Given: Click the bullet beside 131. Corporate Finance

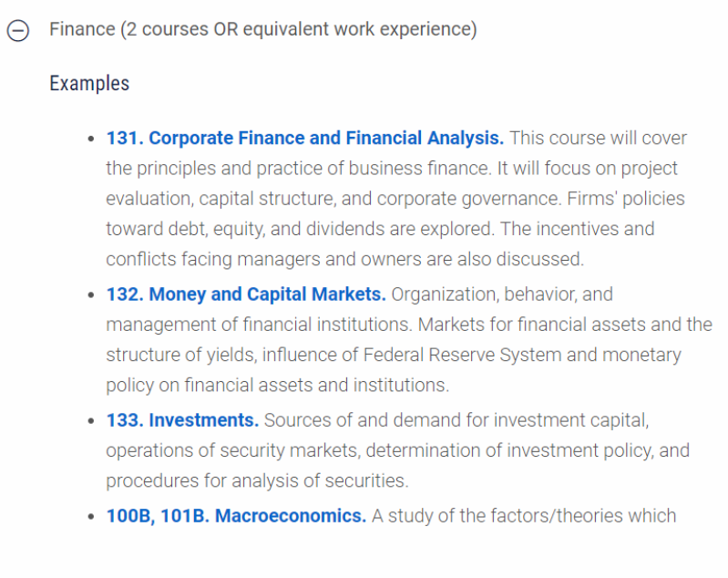Looking at the screenshot, I should [x=91, y=139].
